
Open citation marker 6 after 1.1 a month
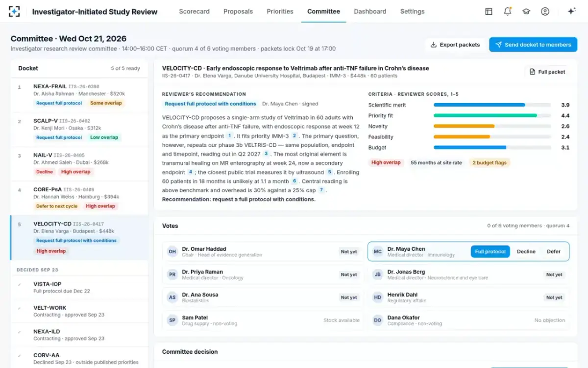click(294, 182)
